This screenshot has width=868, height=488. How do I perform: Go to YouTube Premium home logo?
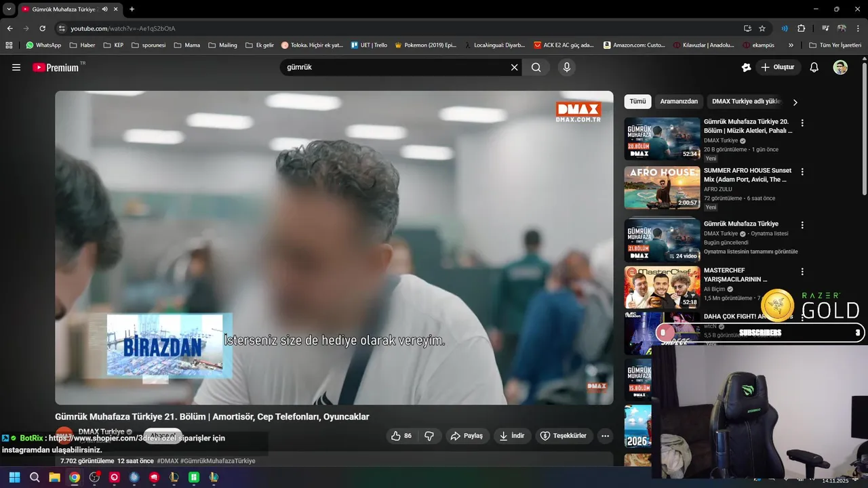pos(58,67)
